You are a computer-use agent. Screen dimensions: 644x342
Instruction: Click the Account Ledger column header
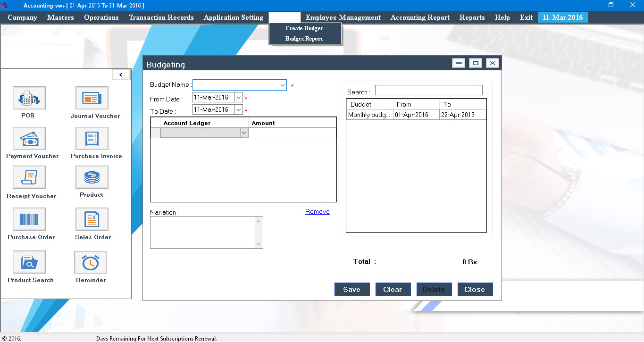tap(204, 123)
